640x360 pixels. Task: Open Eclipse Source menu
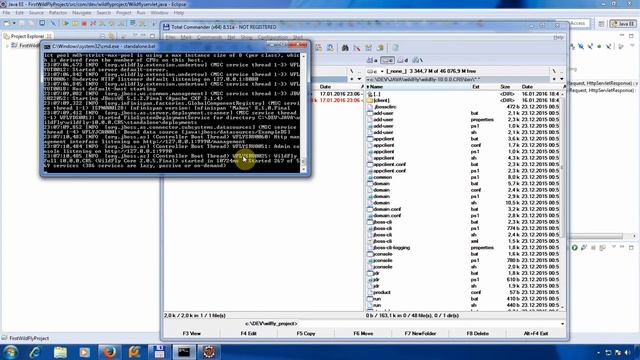[36, 13]
